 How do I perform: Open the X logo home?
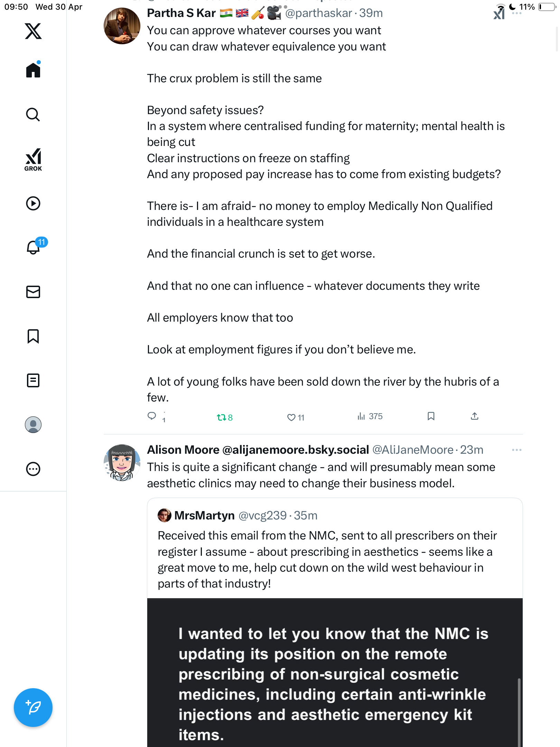click(x=33, y=31)
